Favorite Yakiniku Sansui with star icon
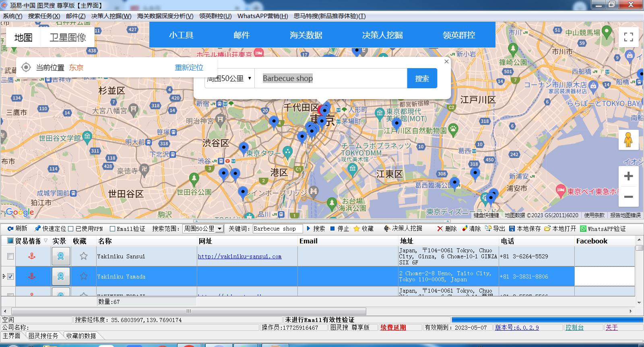 click(x=83, y=256)
